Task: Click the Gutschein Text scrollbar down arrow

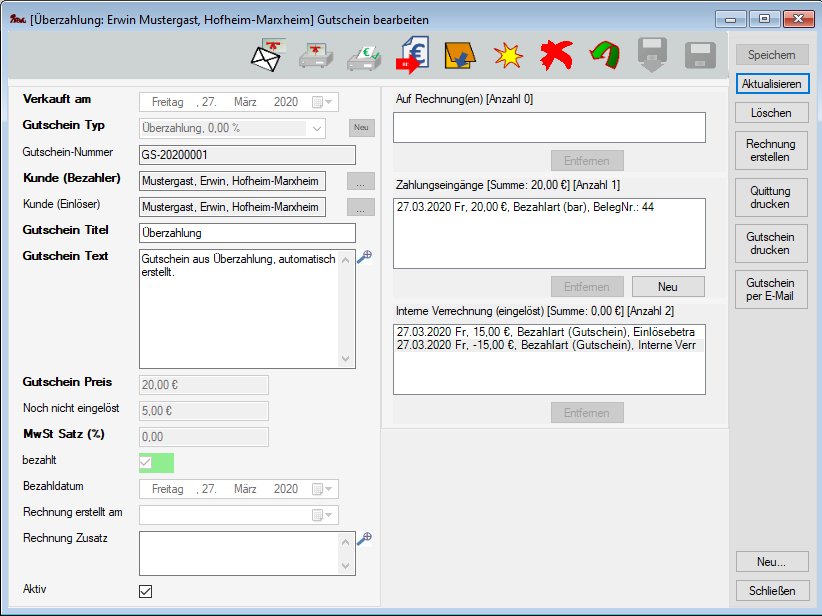Action: coord(348,360)
